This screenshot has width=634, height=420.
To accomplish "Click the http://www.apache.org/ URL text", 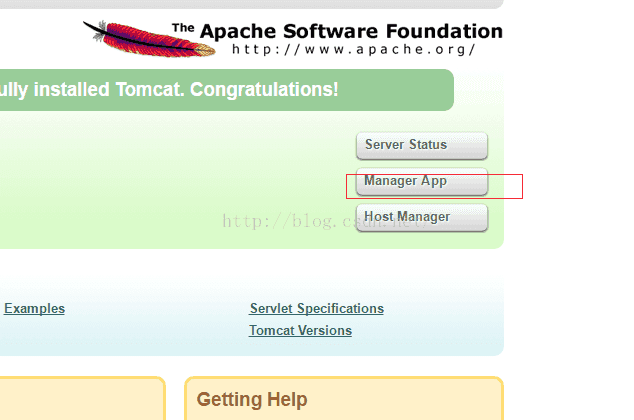I will tap(354, 49).
